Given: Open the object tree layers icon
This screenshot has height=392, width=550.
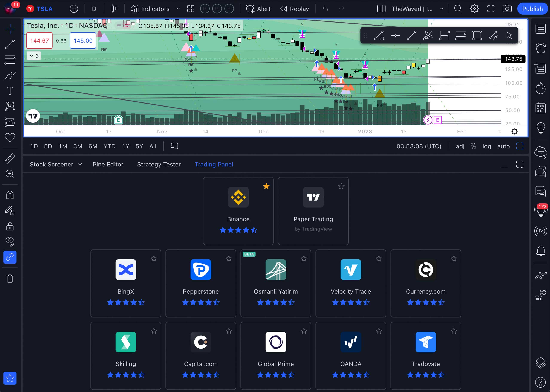Looking at the screenshot, I should (x=541, y=362).
